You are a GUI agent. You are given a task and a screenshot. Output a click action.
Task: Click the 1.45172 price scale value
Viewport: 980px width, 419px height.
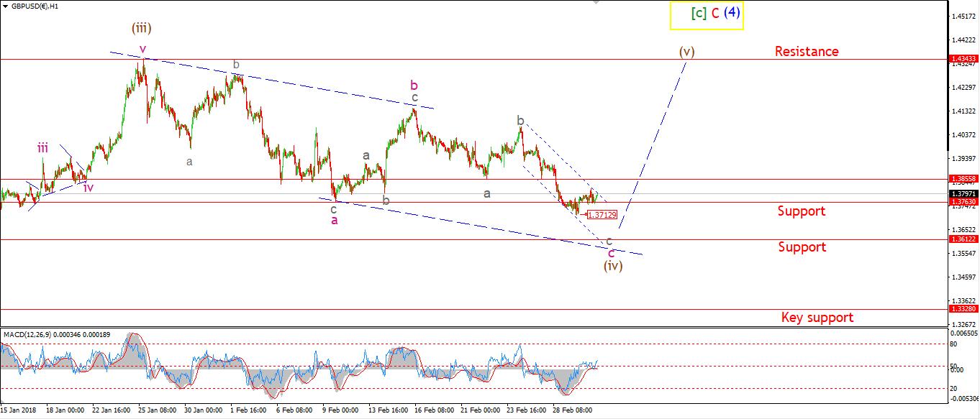963,16
